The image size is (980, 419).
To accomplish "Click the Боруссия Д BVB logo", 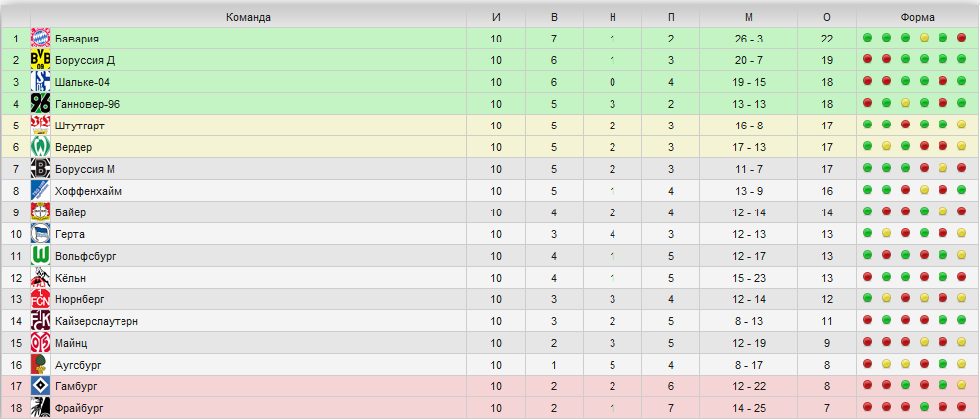I will point(40,60).
